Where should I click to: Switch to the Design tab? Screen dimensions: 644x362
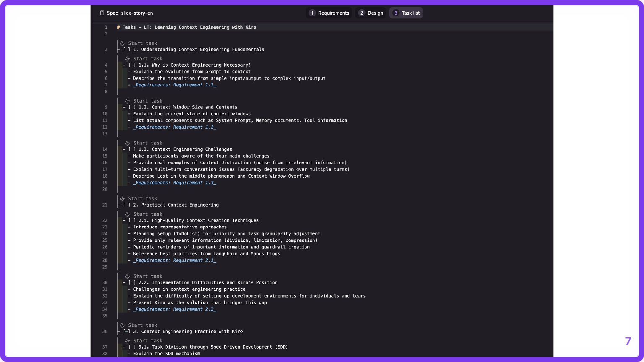tap(371, 13)
